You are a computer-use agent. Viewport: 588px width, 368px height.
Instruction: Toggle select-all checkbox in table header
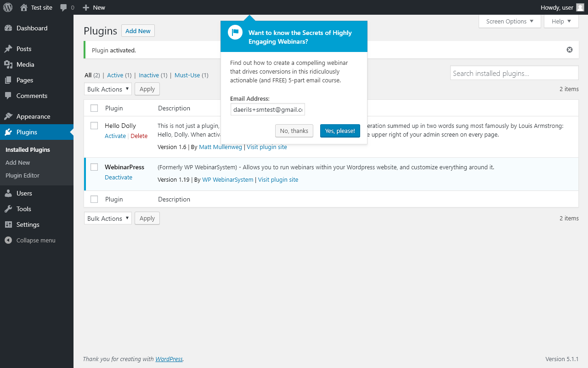(94, 108)
